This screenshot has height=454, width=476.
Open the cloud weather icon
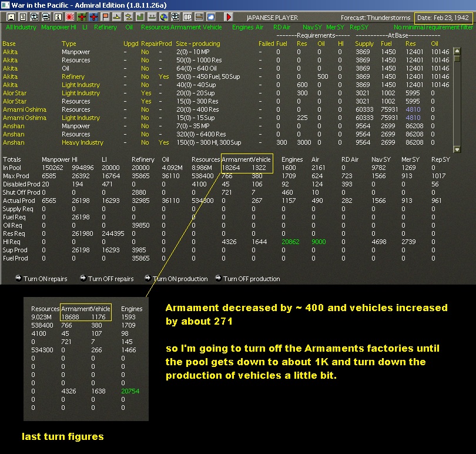coord(211,17)
